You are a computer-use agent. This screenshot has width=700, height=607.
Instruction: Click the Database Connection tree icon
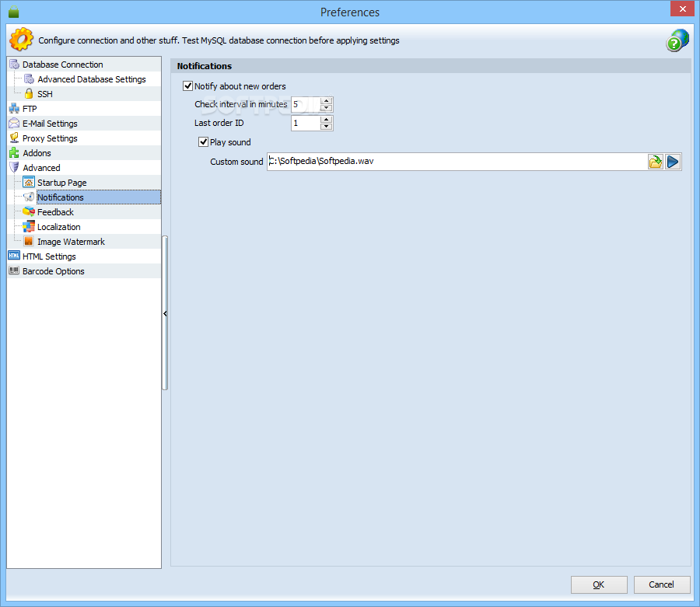[14, 65]
